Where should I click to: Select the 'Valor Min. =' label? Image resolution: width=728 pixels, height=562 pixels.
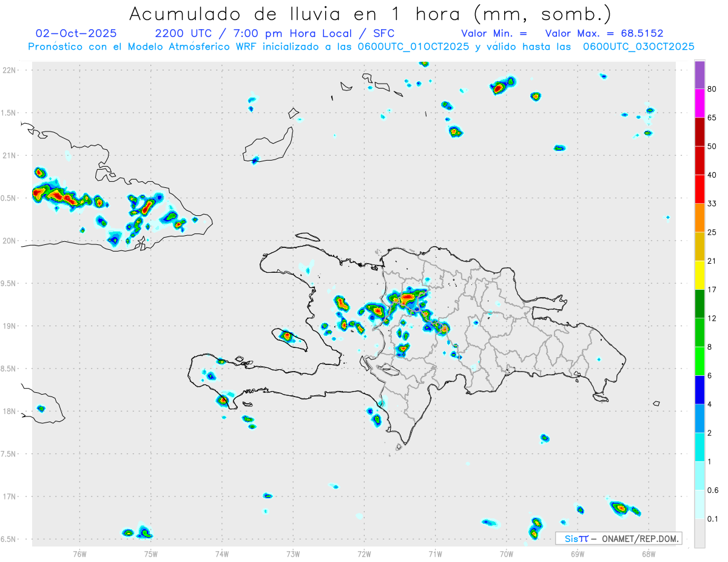point(494,33)
